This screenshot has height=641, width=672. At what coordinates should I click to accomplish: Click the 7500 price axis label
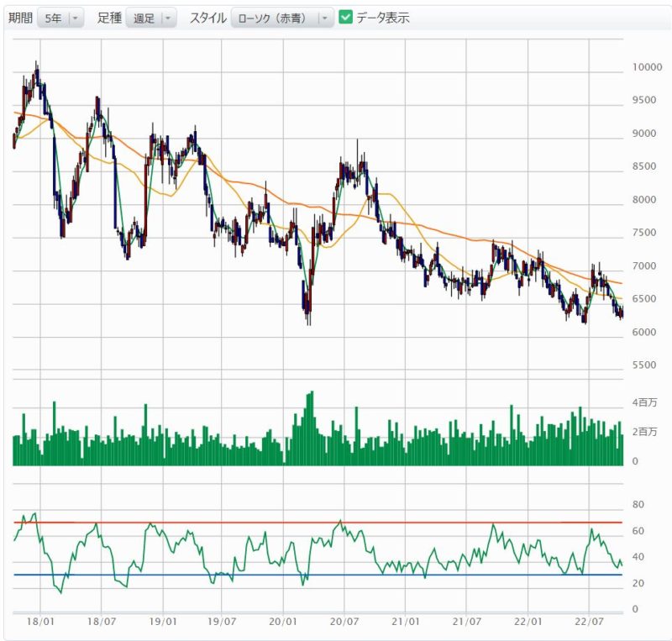coord(644,233)
